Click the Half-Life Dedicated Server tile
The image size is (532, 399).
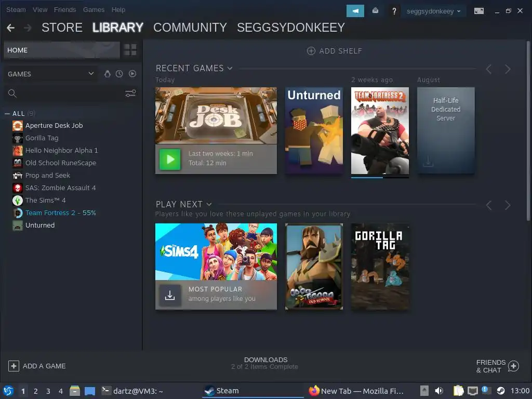(446, 130)
